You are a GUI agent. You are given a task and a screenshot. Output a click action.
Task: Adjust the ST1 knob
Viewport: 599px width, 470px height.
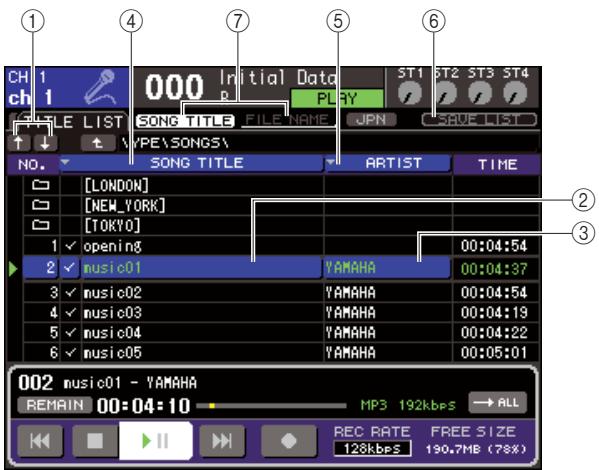tap(410, 93)
